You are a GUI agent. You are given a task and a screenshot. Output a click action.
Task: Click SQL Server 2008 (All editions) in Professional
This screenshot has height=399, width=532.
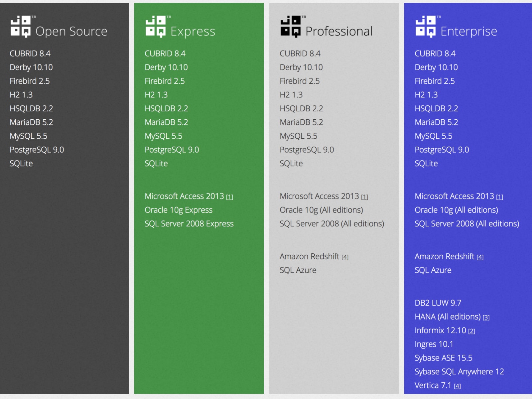[332, 224]
